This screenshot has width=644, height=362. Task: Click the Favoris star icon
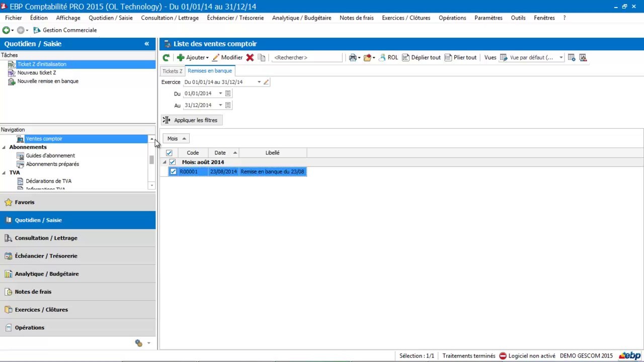[8, 202]
